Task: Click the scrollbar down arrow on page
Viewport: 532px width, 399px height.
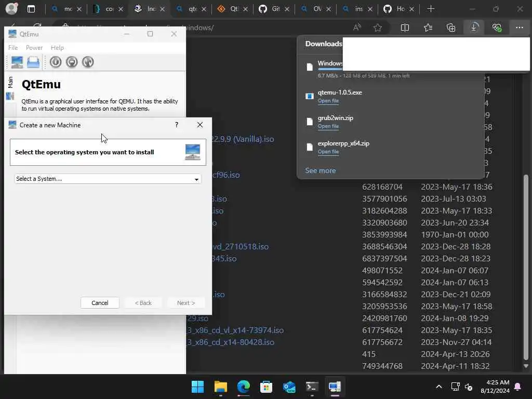Action: point(526,366)
